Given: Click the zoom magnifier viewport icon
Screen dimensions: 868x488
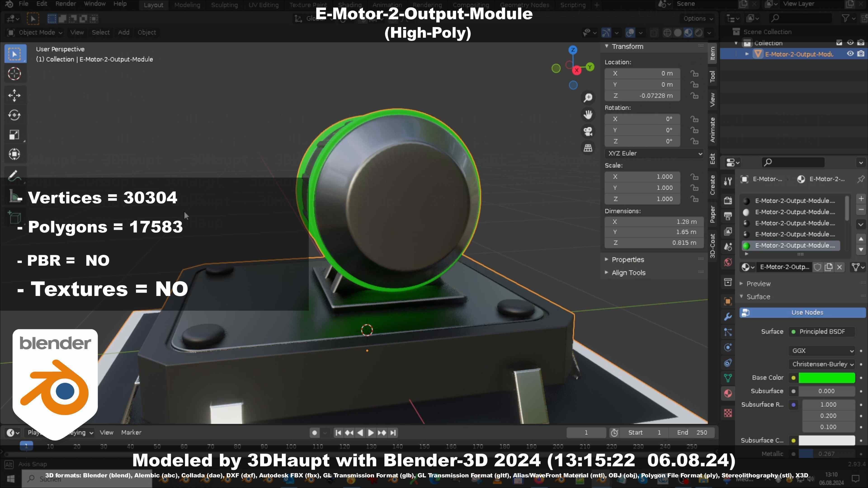Looking at the screenshot, I should click(588, 98).
